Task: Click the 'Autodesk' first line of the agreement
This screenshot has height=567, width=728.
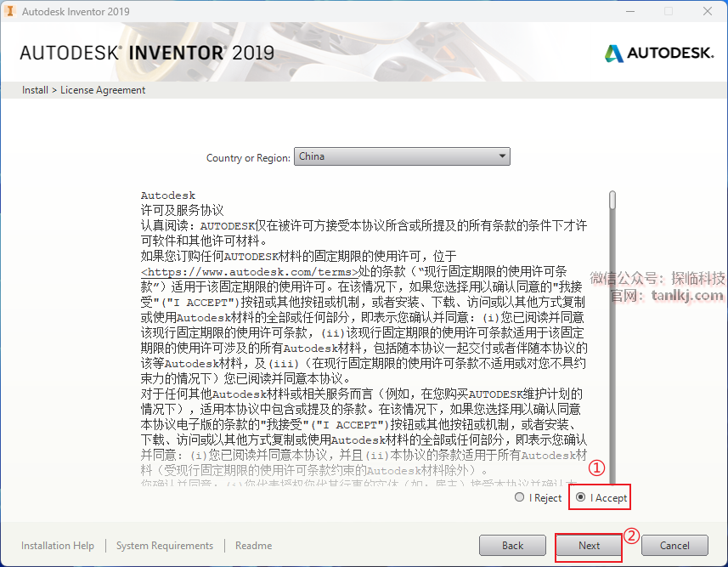Action: 168,196
